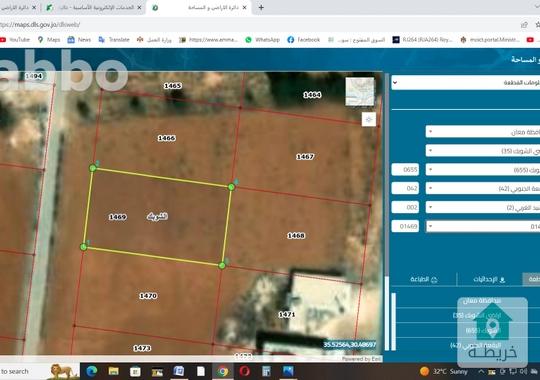Open the Facebook bookmark

tap(304, 40)
